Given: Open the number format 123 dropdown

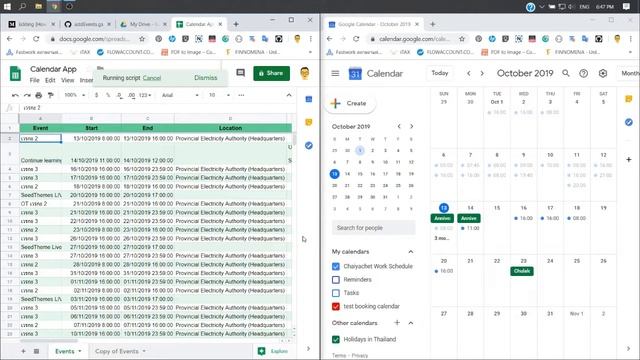Looking at the screenshot, I should pos(145,95).
